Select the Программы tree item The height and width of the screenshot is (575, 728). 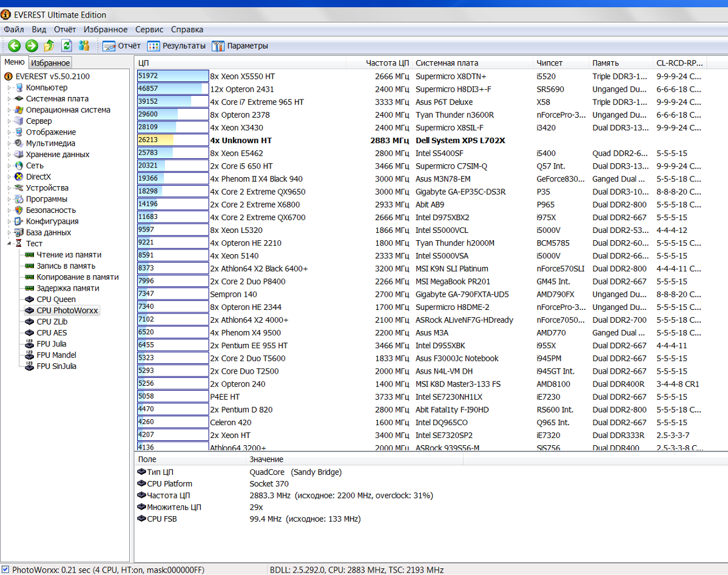(x=47, y=199)
